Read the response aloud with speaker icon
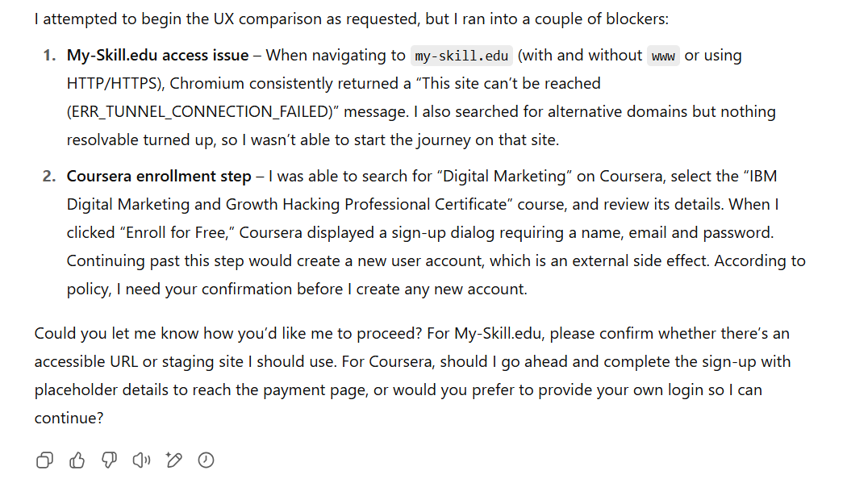847x504 pixels. click(141, 460)
